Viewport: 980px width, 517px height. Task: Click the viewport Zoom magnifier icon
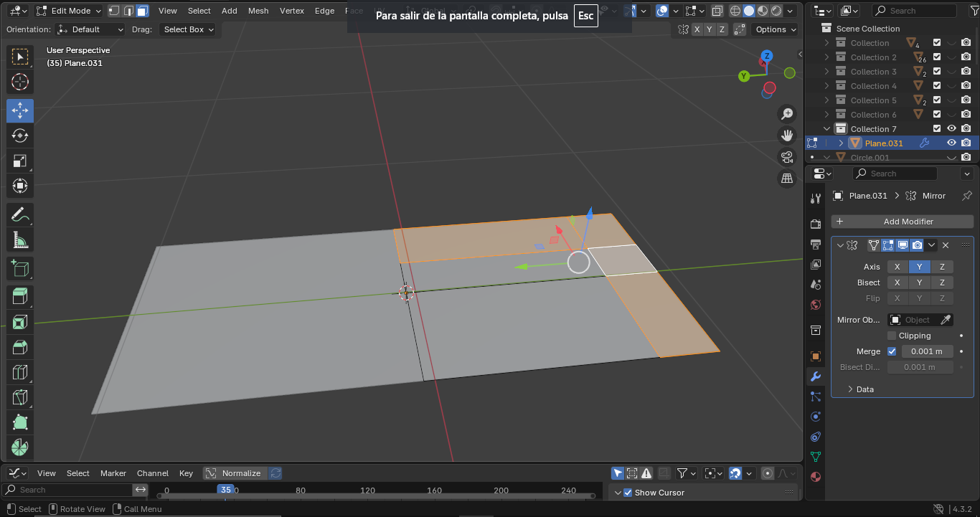pos(787,113)
